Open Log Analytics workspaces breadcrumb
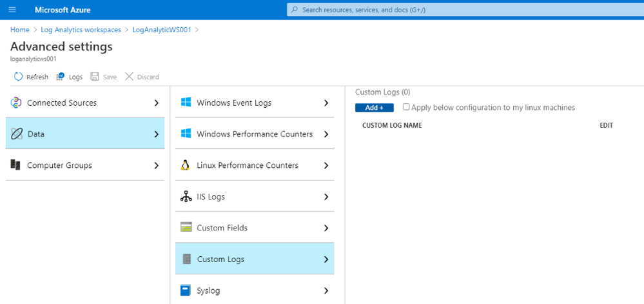The height and width of the screenshot is (304, 644). [x=81, y=30]
